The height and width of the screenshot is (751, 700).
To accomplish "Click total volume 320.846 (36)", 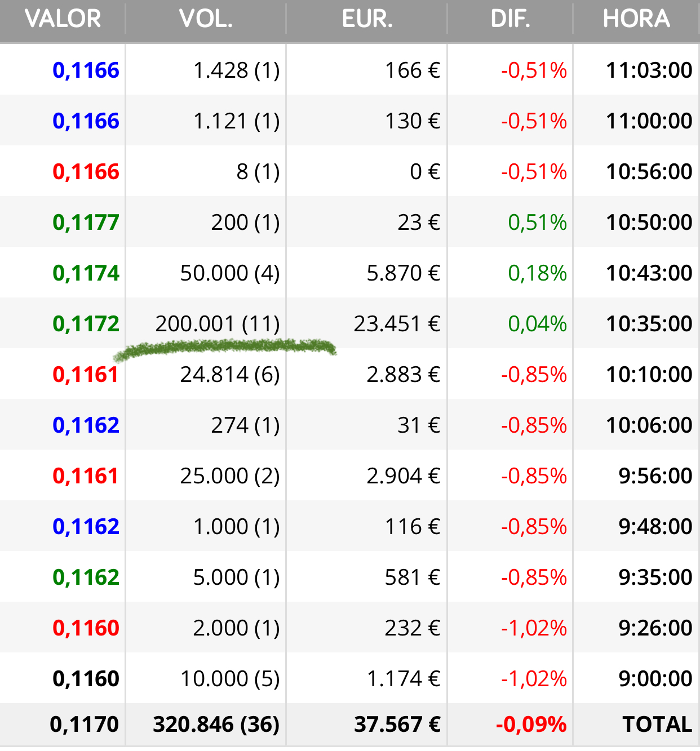I will [x=216, y=725].
